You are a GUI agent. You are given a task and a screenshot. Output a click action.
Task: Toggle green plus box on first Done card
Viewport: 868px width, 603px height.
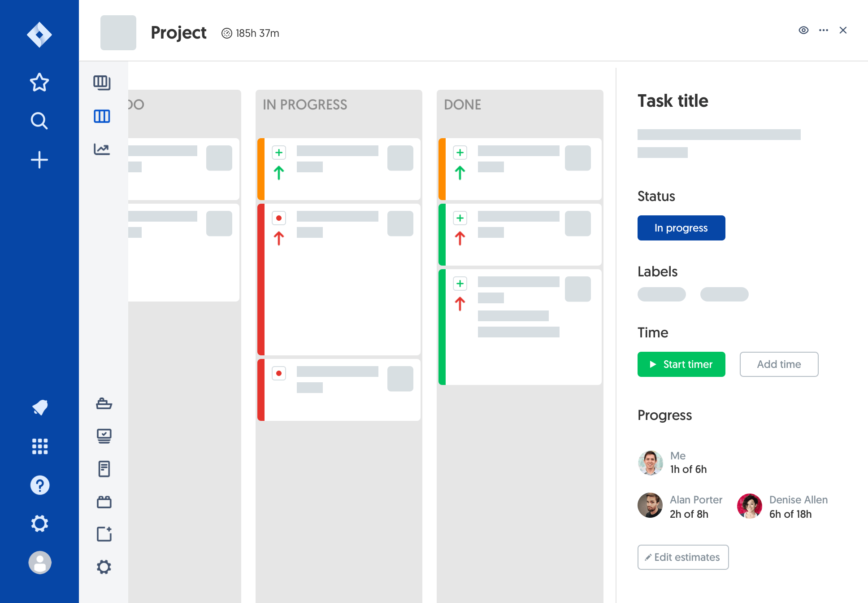(x=460, y=153)
